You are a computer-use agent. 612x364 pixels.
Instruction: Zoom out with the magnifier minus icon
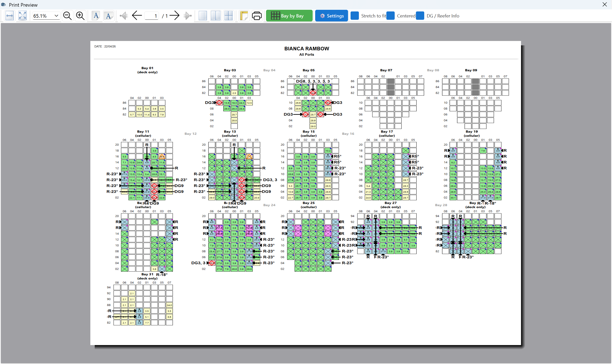(67, 16)
